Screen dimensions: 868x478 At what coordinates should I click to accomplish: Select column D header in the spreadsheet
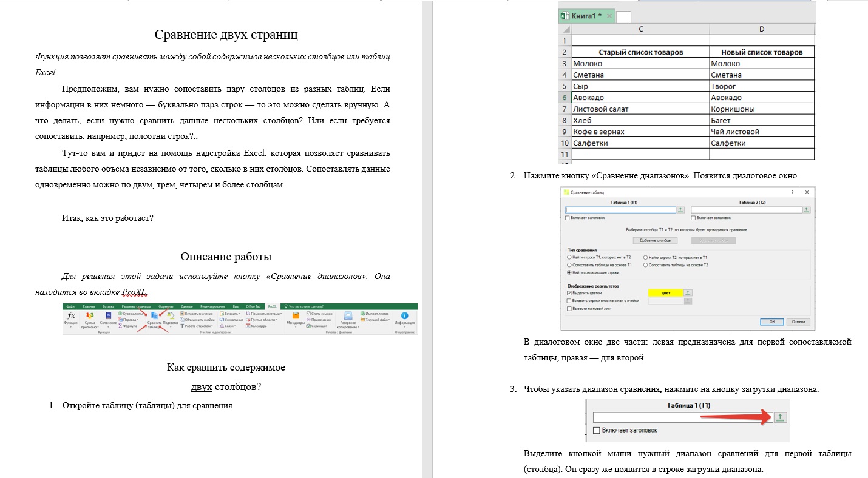[762, 29]
